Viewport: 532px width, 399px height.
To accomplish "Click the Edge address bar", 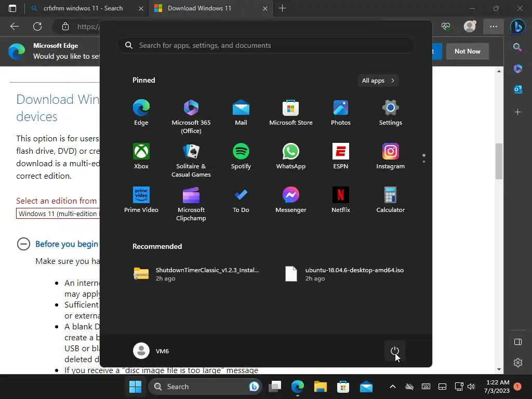I will tap(88, 26).
